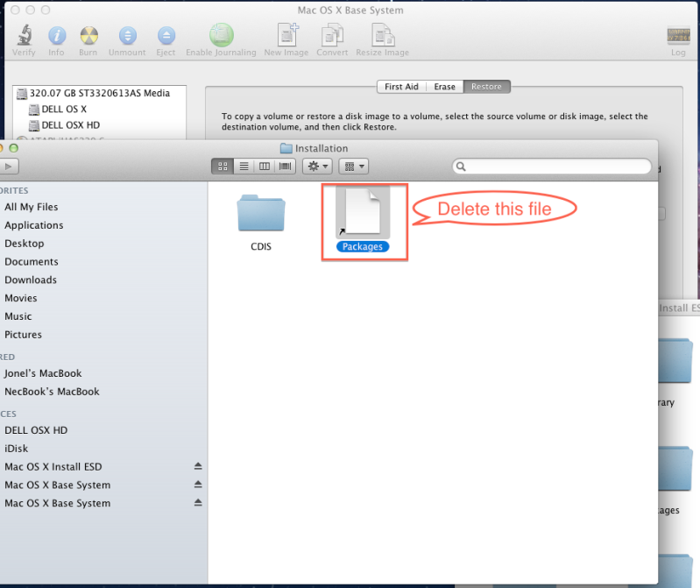This screenshot has width=700, height=588.
Task: Open Mac OS X Install ESD volume
Action: pos(53,467)
